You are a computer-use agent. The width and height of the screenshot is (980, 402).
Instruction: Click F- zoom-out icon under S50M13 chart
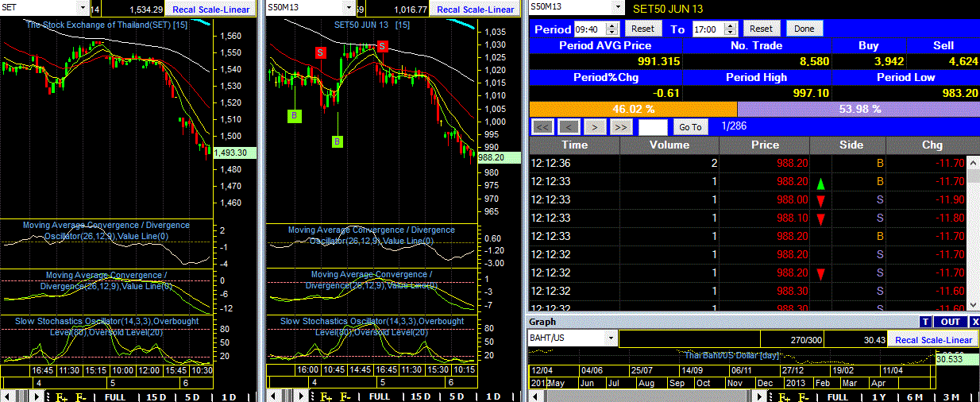pos(345,396)
